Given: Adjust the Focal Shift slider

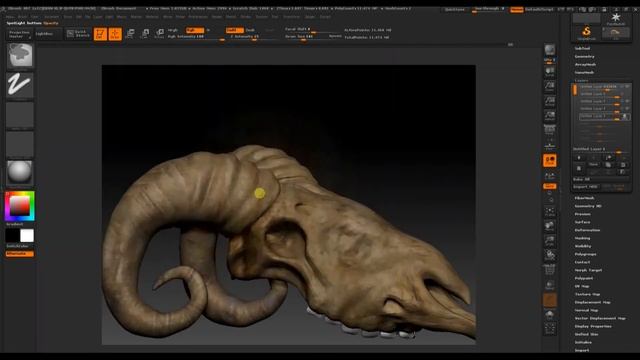Looking at the screenshot, I should coord(313,30).
